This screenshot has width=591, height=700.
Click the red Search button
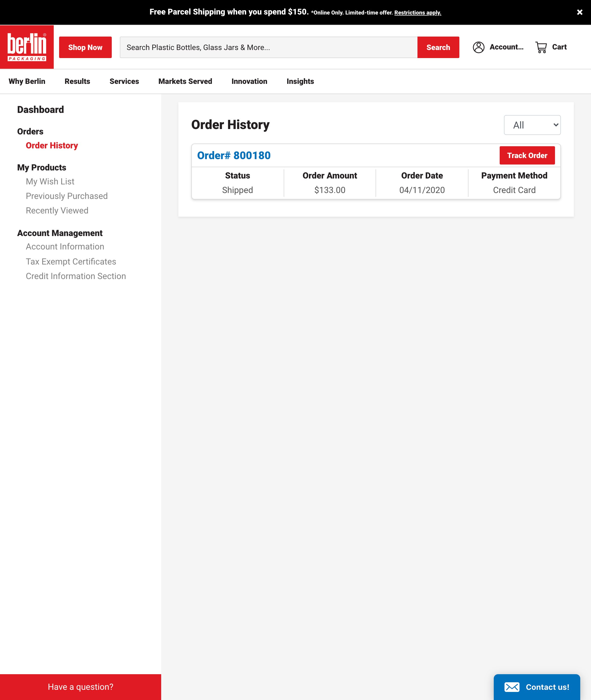[x=438, y=47]
